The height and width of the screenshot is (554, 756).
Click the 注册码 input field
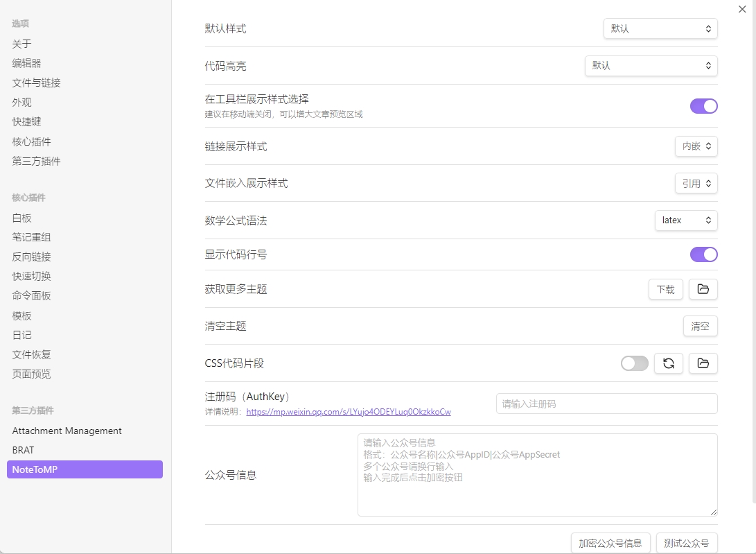coord(606,404)
